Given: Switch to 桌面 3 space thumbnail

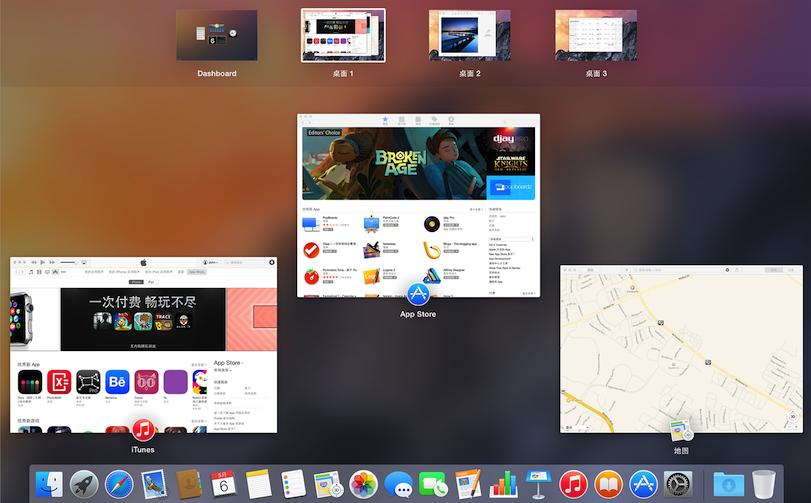Looking at the screenshot, I should tap(596, 35).
